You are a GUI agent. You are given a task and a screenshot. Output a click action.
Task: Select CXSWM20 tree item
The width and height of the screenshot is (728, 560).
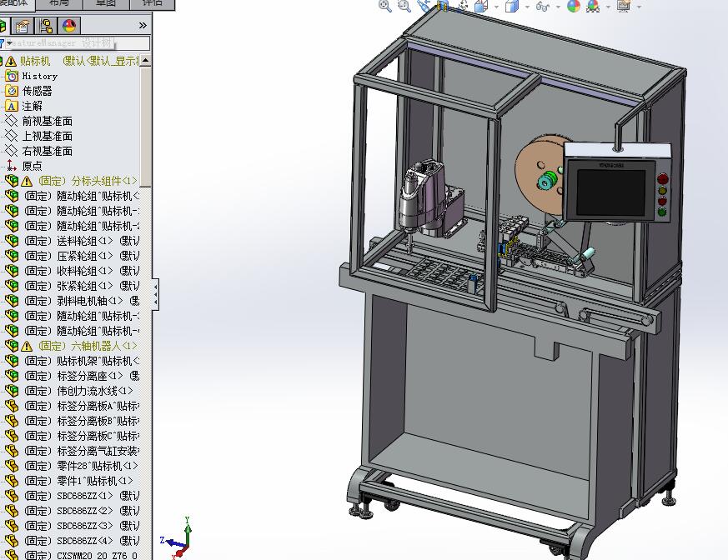pyautogui.click(x=81, y=555)
